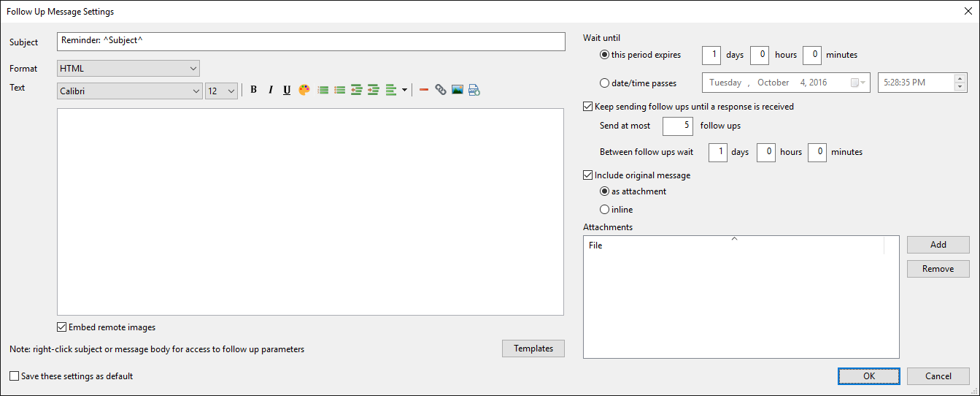Toggle bold formatting
Viewport: 980px width, 396px height.
point(254,90)
